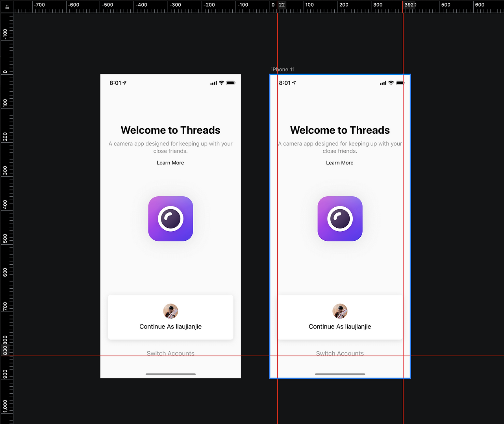Select the battery icon in iPhone 11 artboard
The height and width of the screenshot is (424, 504).
pos(400,83)
